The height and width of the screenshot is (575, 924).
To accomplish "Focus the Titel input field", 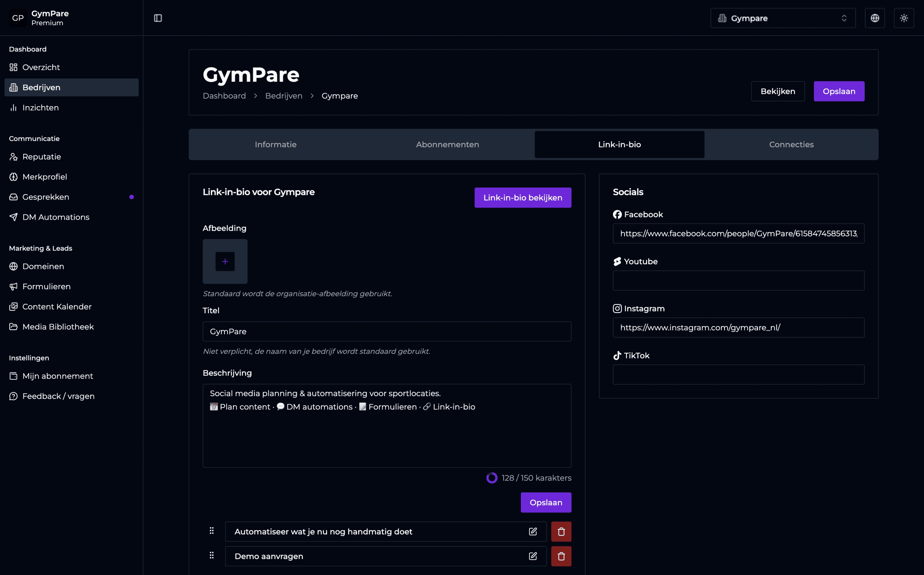I will pyautogui.click(x=387, y=332).
